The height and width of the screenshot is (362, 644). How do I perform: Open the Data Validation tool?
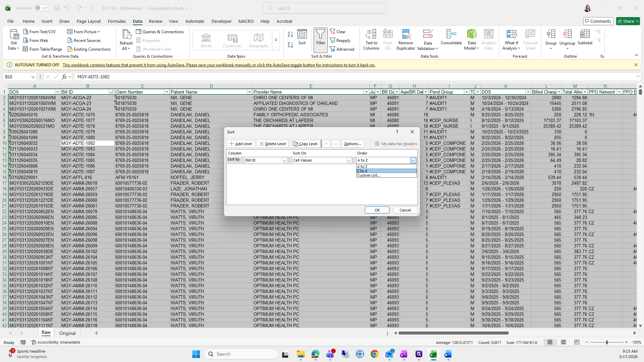428,35
